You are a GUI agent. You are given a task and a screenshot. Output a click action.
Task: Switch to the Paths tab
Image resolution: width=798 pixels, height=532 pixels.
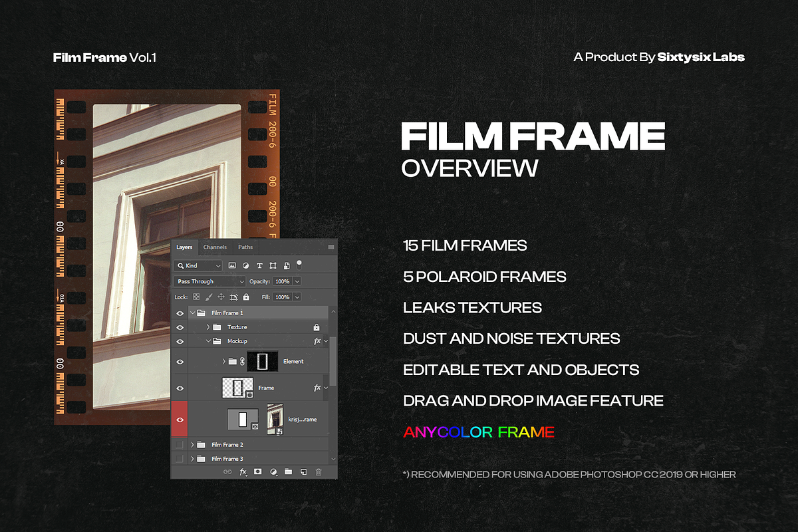point(245,247)
